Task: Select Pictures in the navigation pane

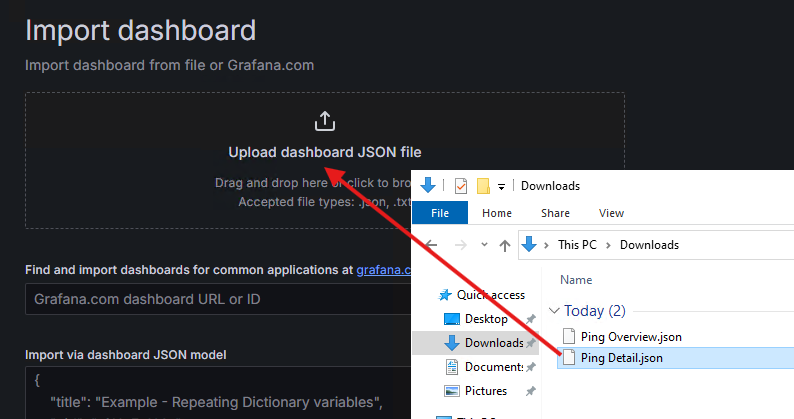Action: tap(485, 391)
